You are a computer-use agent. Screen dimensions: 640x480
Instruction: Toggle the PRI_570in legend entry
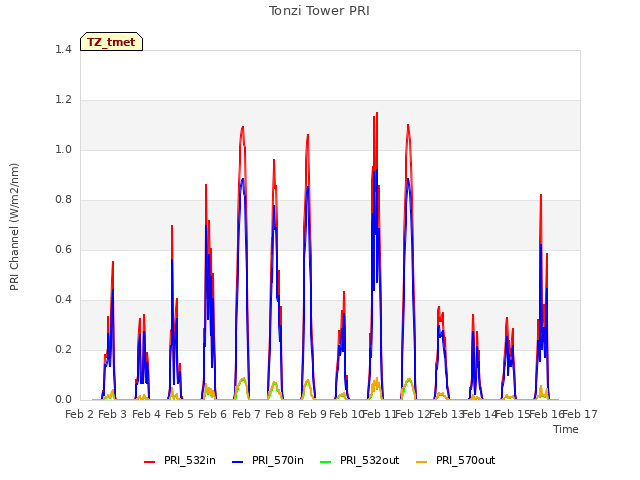(268, 460)
